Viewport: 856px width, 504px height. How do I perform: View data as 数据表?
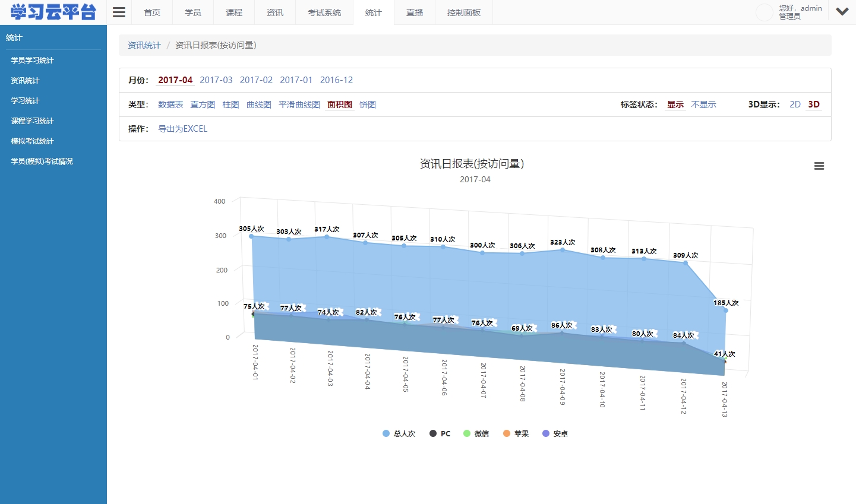[x=171, y=104]
